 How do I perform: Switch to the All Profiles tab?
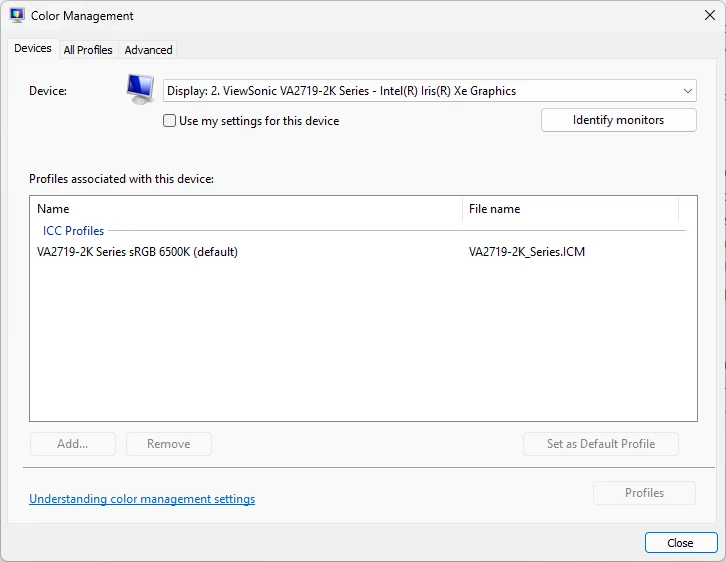(88, 50)
